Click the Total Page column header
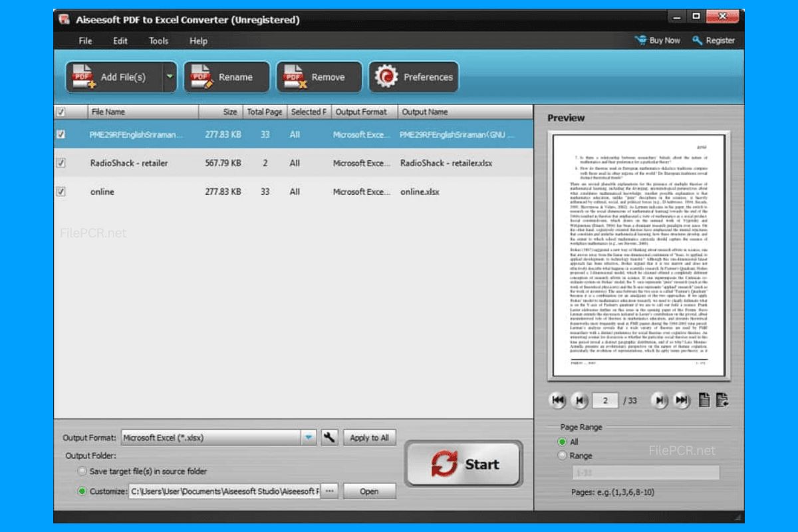 [265, 112]
